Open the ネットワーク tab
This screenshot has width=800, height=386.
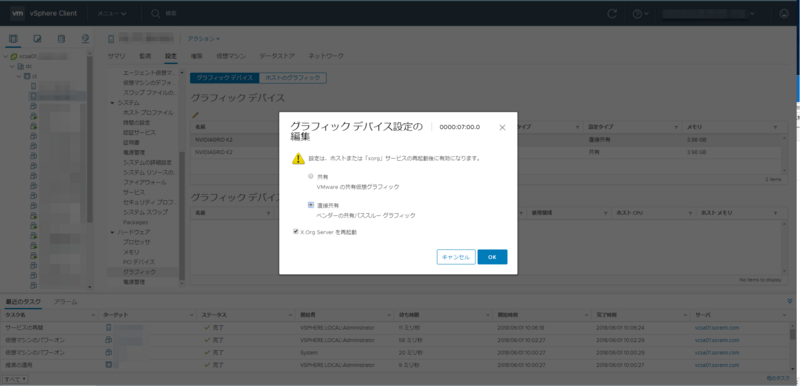click(326, 56)
